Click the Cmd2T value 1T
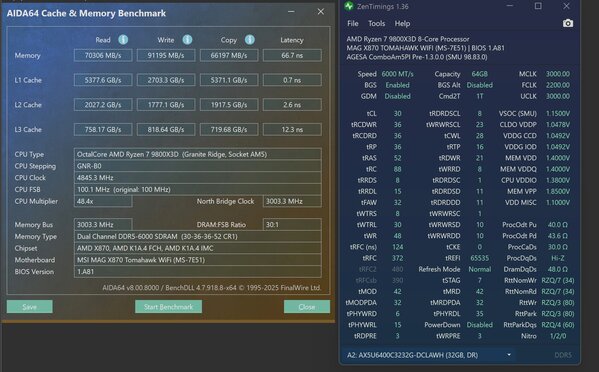The height and width of the screenshot is (372, 599). click(x=479, y=96)
